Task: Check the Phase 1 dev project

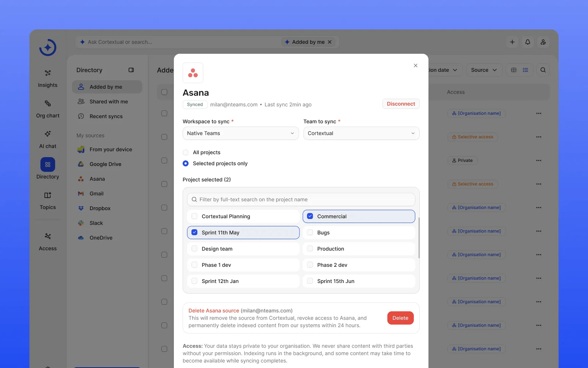Action: (194, 265)
